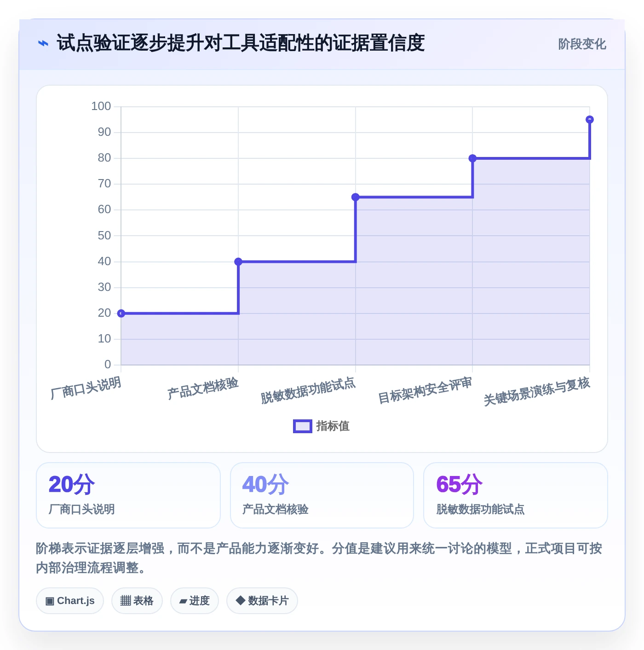Toggle the 指标值 legend color box
Image resolution: width=644 pixels, height=650 pixels.
(x=302, y=426)
